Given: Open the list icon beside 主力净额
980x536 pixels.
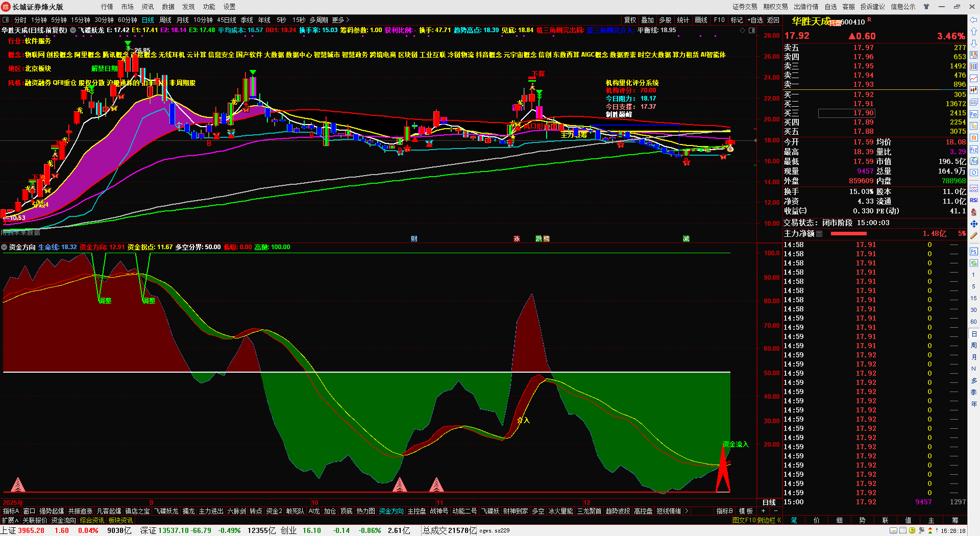Looking at the screenshot, I should click(819, 234).
